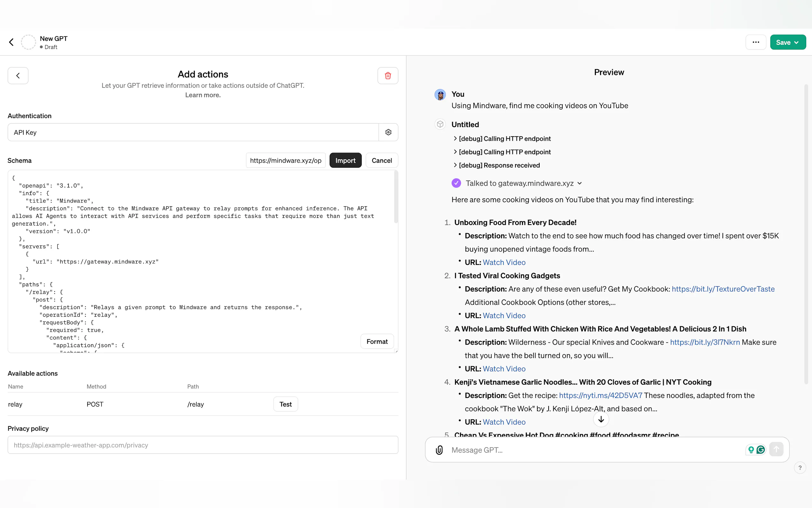812x508 pixels.
Task: Open the help question mark button
Action: pos(800,468)
